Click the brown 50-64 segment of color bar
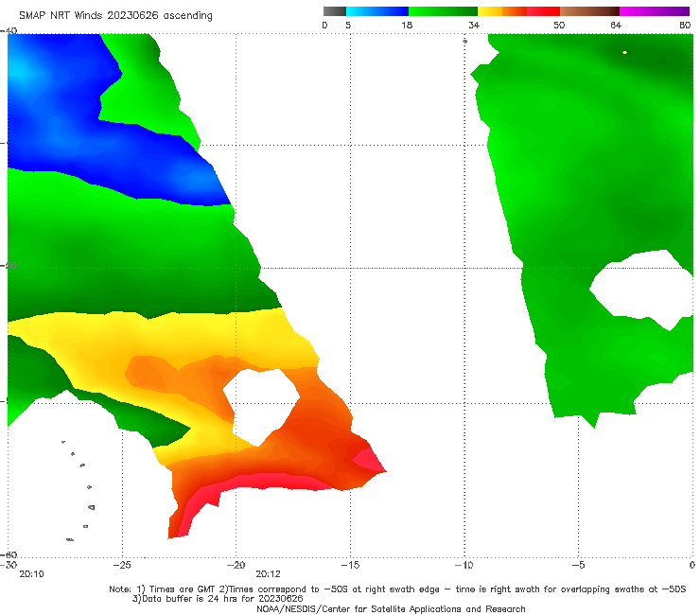700x615 pixels. coord(589,11)
